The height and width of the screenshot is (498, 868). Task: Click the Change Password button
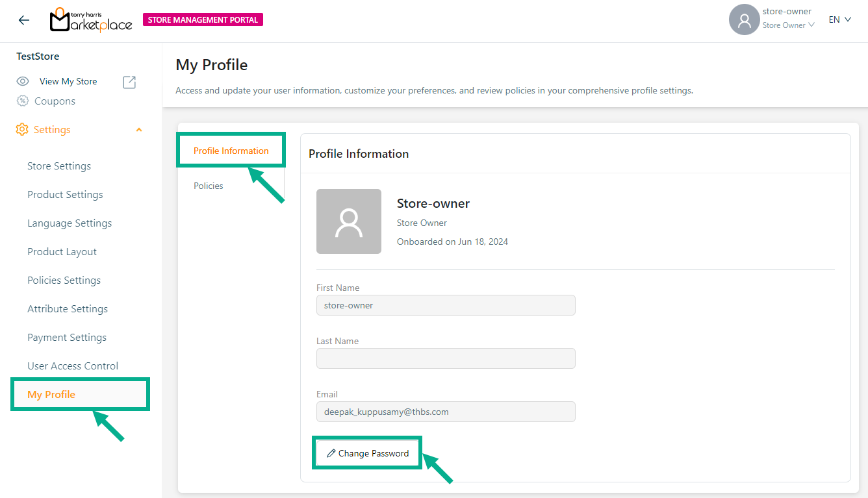coord(368,453)
